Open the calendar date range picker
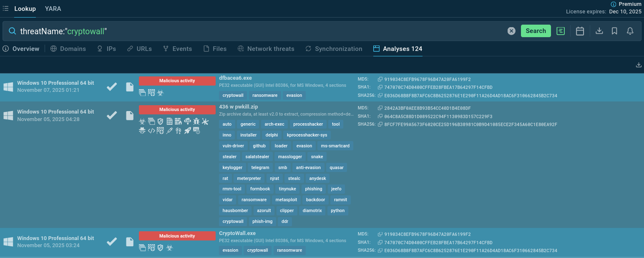Screen dimensions: 644x258 coord(580,31)
